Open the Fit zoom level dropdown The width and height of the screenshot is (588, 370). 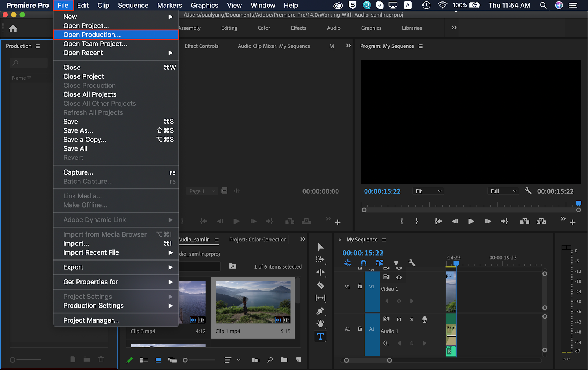pyautogui.click(x=429, y=191)
